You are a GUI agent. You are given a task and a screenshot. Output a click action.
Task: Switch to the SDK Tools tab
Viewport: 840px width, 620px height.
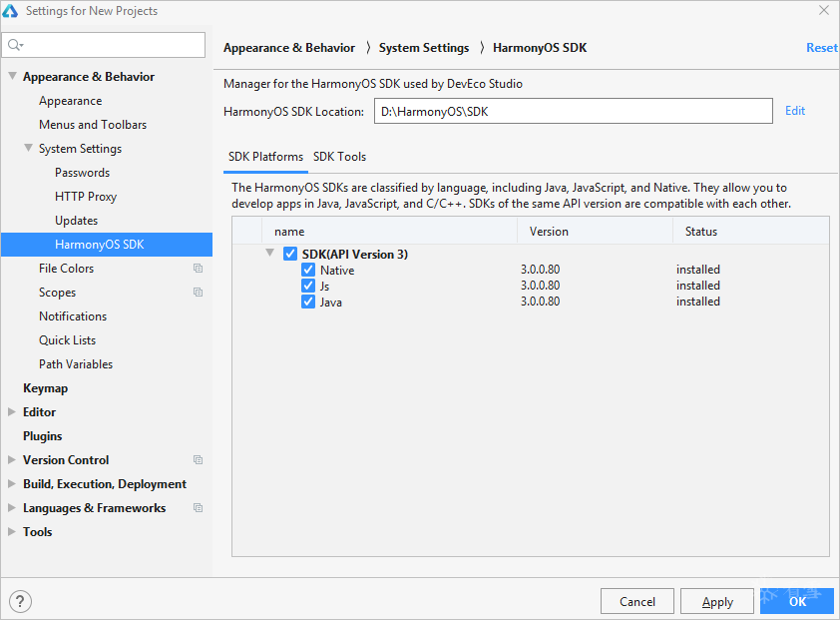tap(339, 157)
